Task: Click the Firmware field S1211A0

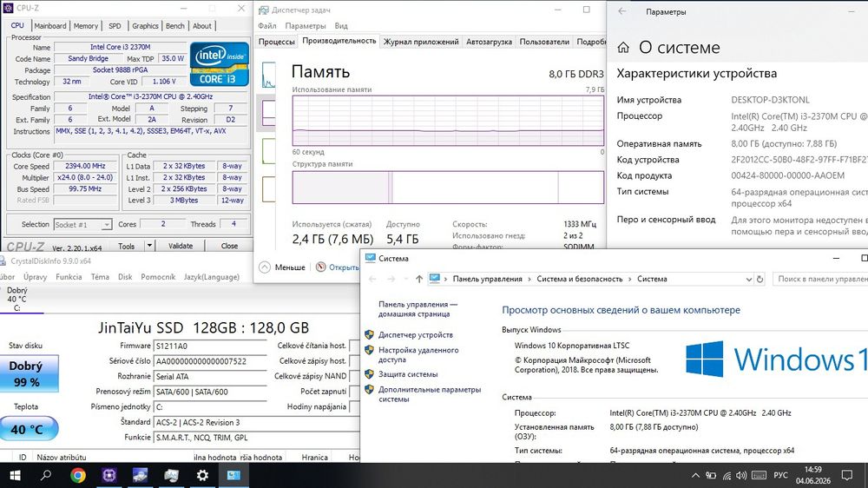Action: pos(210,346)
